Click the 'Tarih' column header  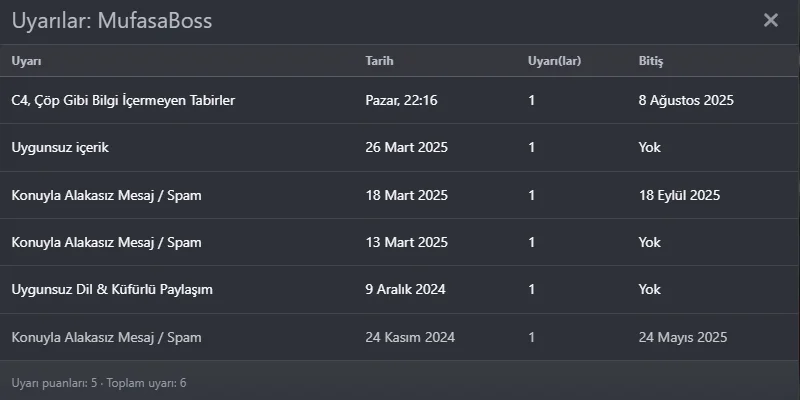click(x=380, y=61)
